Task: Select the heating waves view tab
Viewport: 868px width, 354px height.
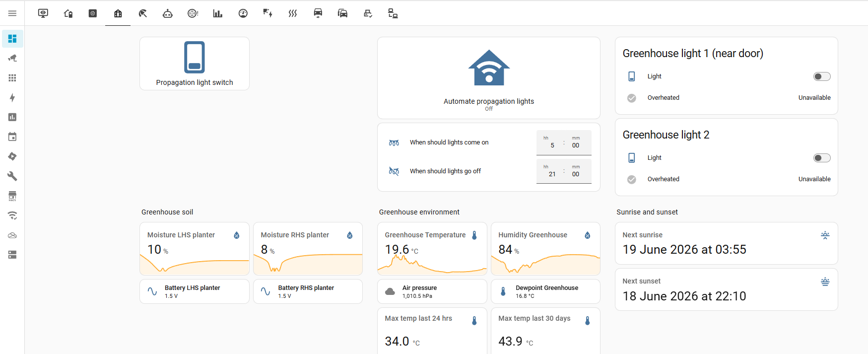Action: tap(293, 13)
